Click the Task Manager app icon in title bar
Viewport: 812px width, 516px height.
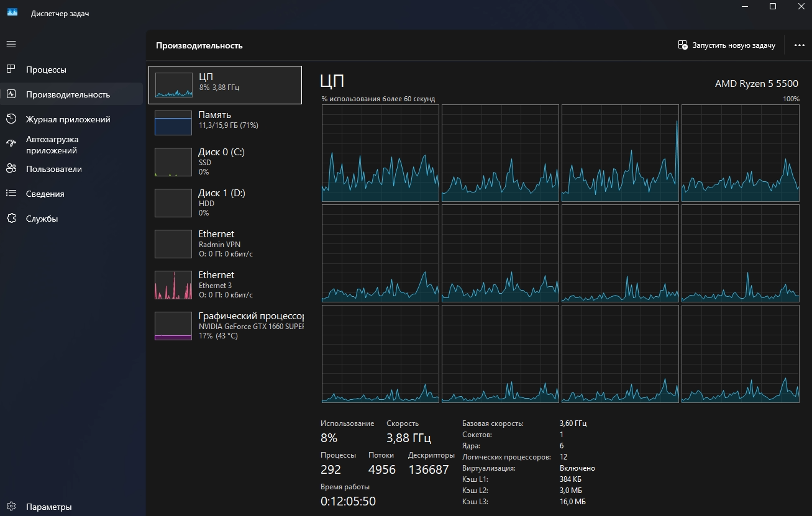coord(12,13)
